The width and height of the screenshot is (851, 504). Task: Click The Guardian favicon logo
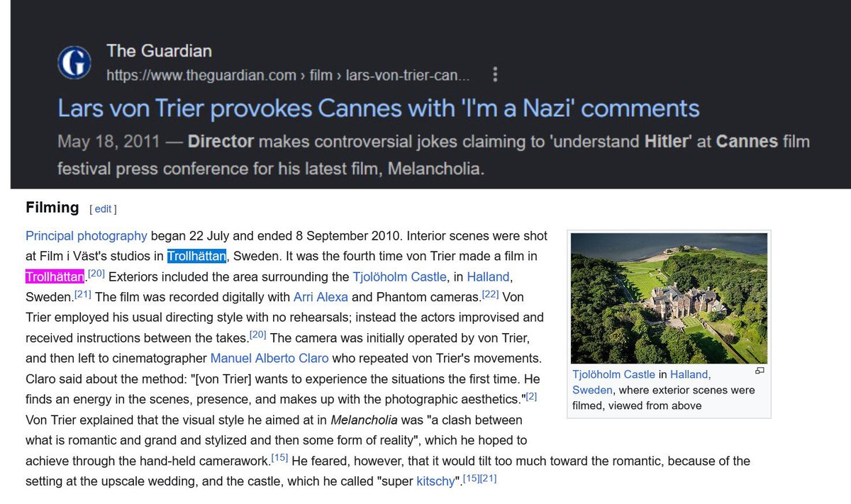74,63
